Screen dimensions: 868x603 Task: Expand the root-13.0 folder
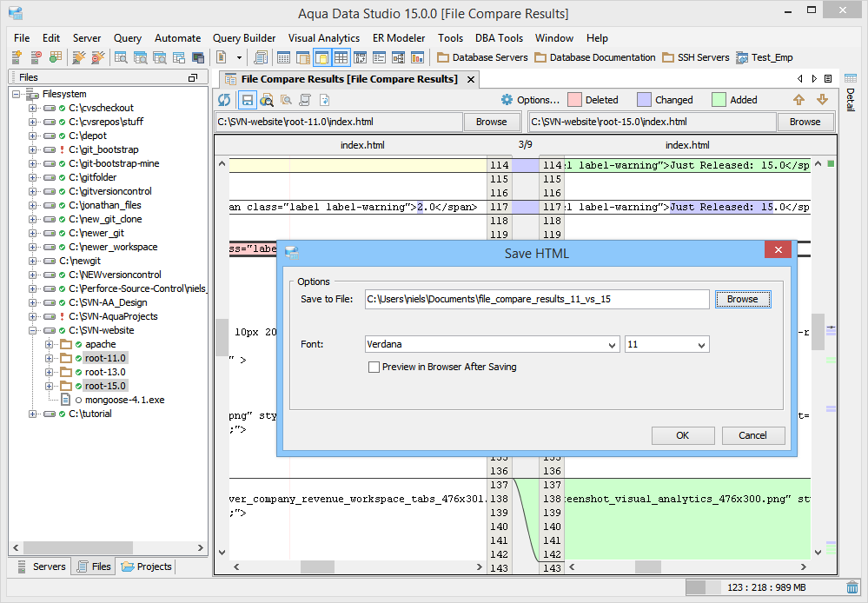click(50, 372)
